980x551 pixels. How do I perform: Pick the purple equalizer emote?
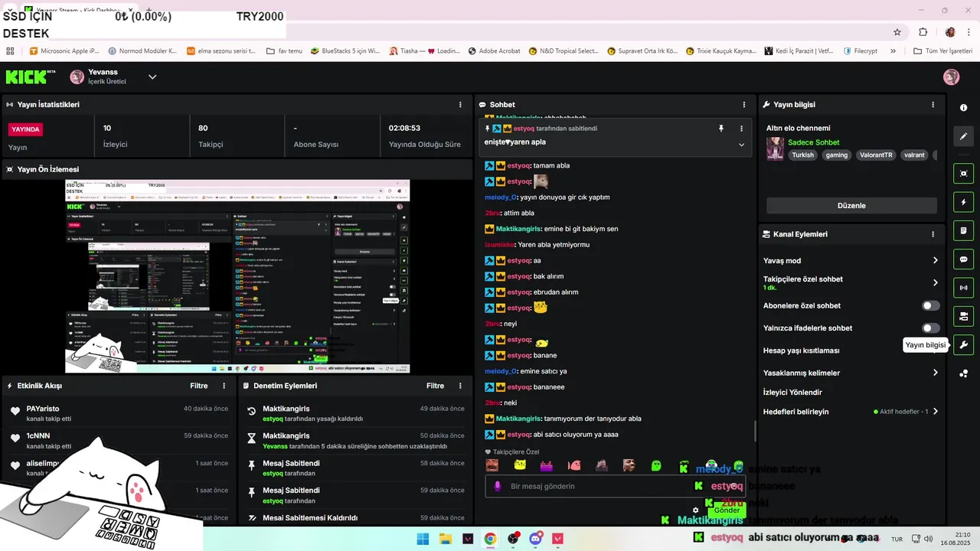[547, 465]
